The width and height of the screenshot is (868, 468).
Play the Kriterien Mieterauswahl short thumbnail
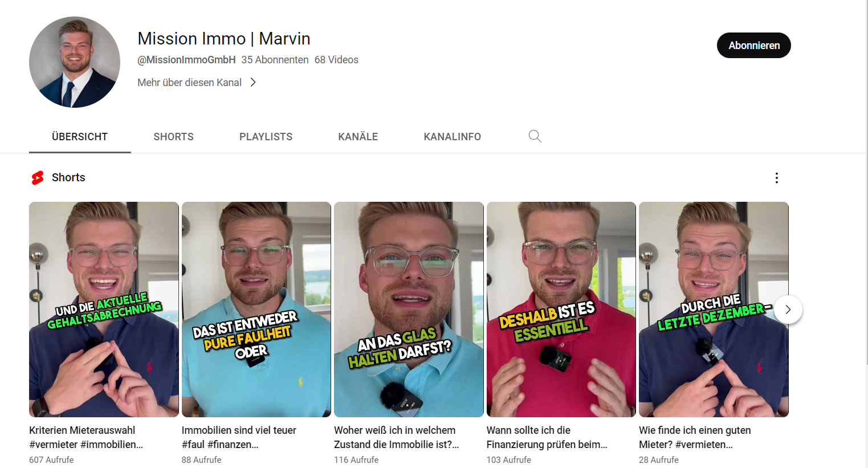[104, 310]
